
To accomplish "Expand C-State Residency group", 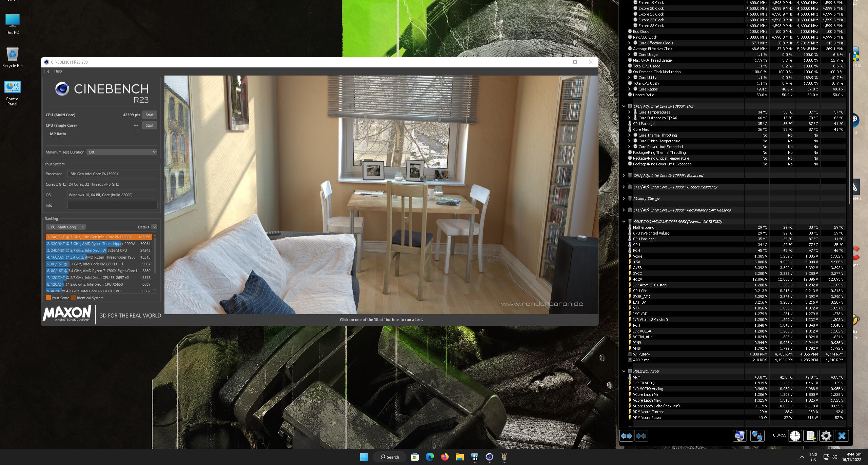I will coord(624,187).
